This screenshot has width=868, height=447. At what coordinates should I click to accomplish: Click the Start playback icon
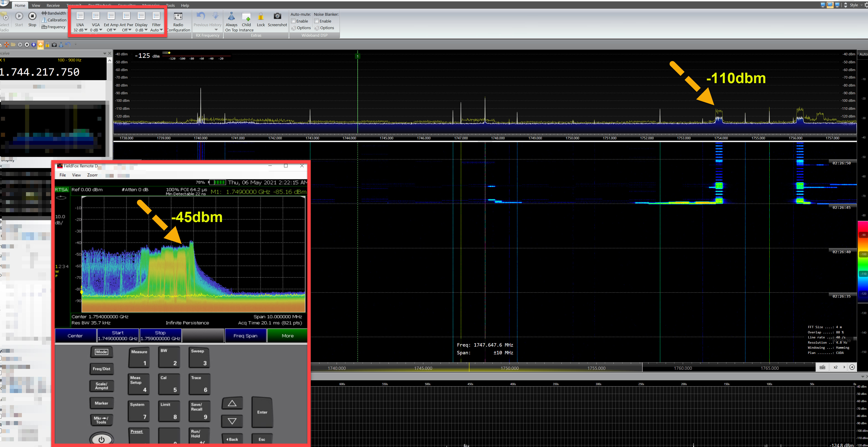coord(19,16)
